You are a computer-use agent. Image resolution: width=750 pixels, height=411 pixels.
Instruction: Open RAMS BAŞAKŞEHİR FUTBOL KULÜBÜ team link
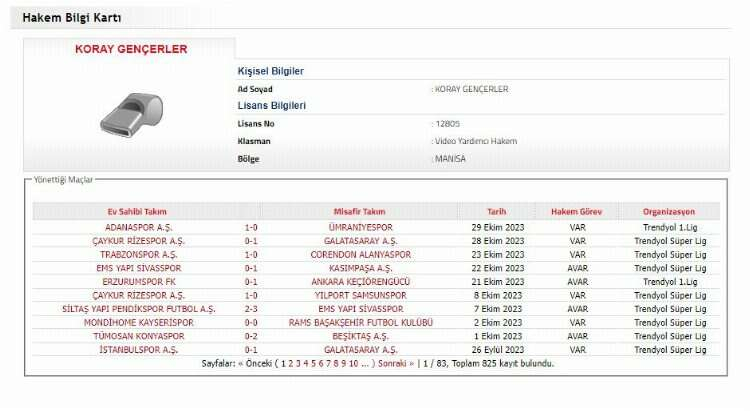[360, 323]
